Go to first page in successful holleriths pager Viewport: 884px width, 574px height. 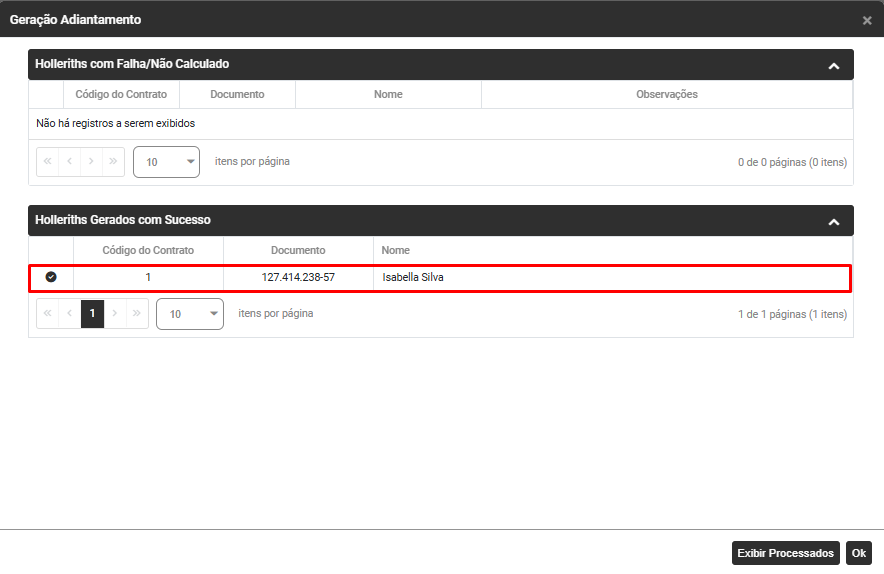tap(48, 314)
